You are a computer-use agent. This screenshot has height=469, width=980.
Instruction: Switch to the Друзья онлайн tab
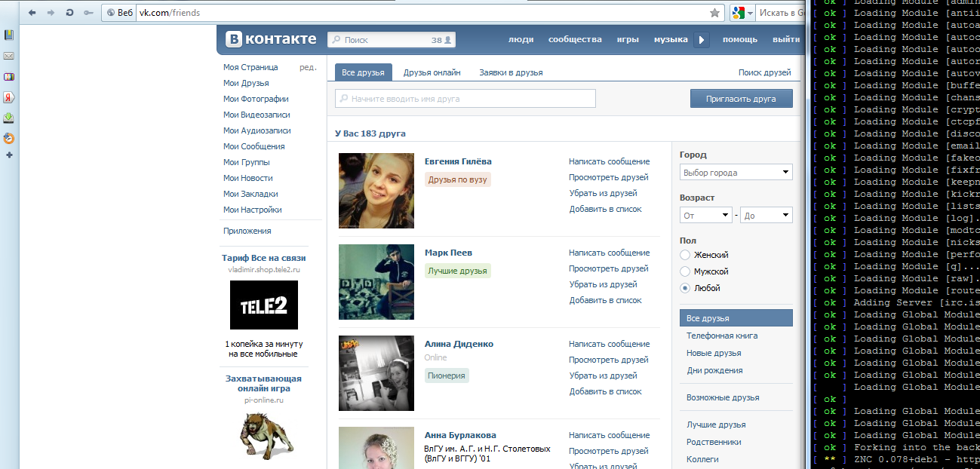tap(432, 72)
